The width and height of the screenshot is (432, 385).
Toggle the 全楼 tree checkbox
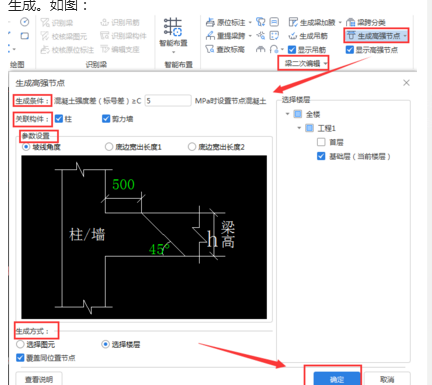click(298, 114)
